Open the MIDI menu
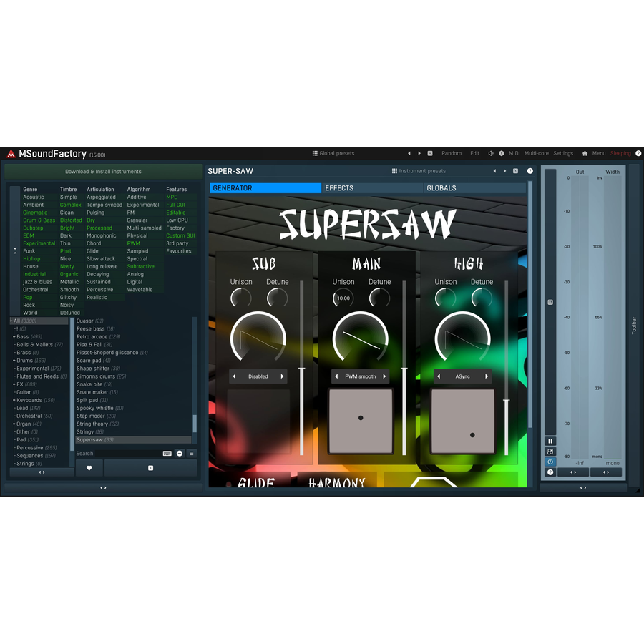The image size is (644, 644). click(x=514, y=153)
